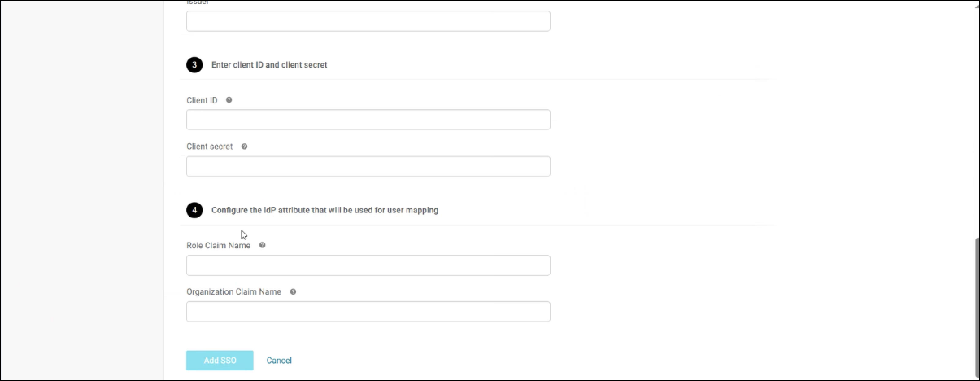The width and height of the screenshot is (980, 381).
Task: Click the step 4 number badge
Action: tap(194, 210)
